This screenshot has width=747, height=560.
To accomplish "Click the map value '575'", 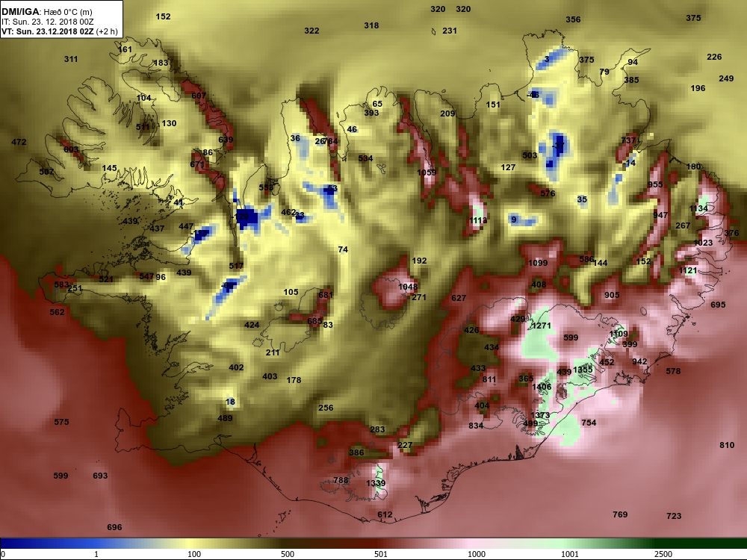I will 61,421.
